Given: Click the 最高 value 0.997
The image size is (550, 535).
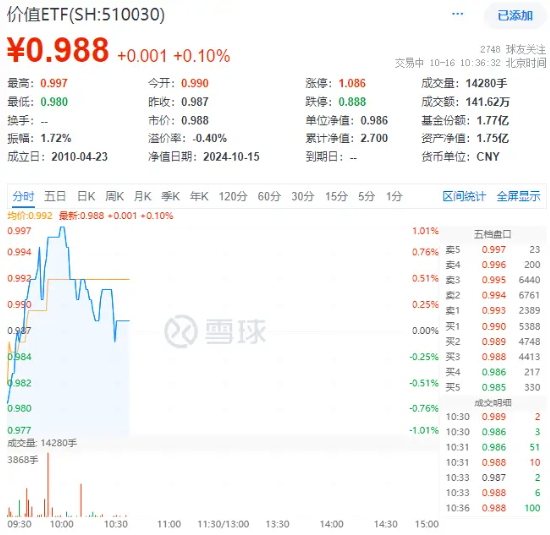Looking at the screenshot, I should [54, 83].
